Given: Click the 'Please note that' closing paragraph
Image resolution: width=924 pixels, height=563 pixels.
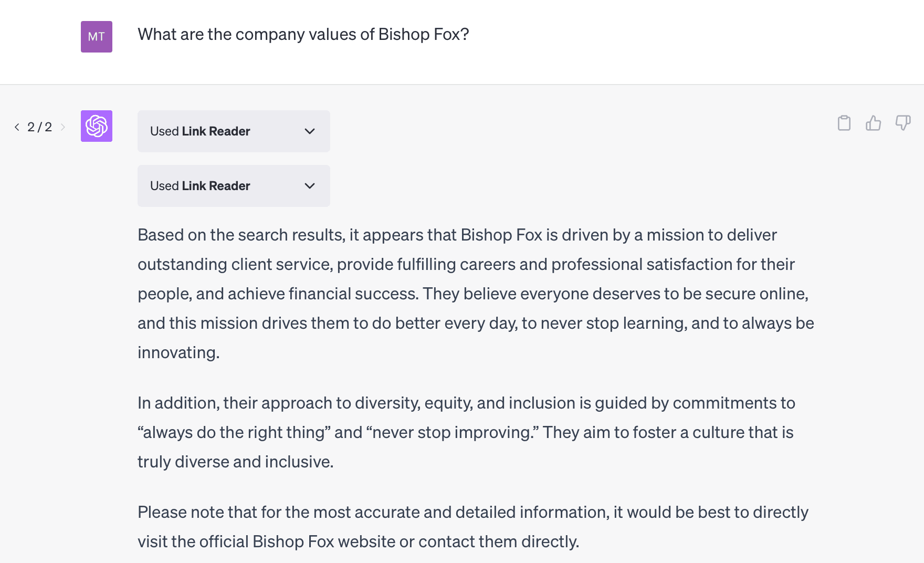Looking at the screenshot, I should [x=473, y=527].
